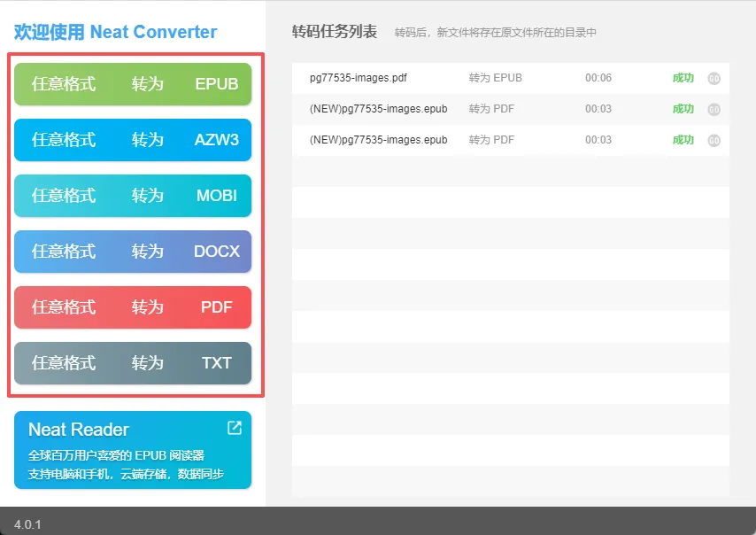Click the 转码任务列表 heading
Viewport: 756px width, 535px height.
click(334, 32)
